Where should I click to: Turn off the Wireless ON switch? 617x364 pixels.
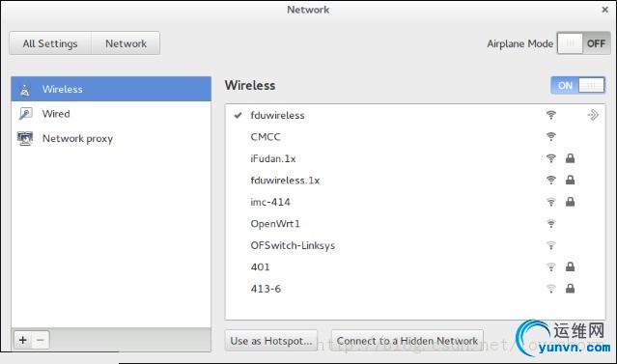578,85
